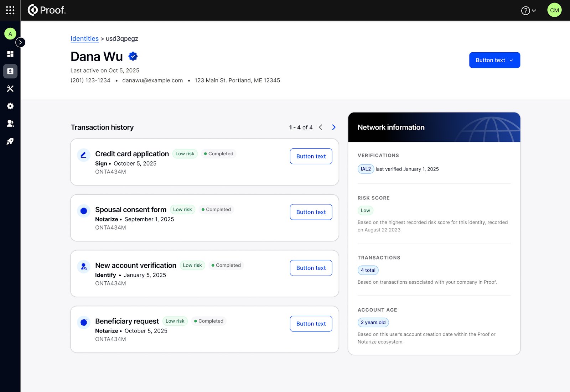Open the Beneficiary request title
Screen dimensions: 570x392
pyautogui.click(x=127, y=321)
